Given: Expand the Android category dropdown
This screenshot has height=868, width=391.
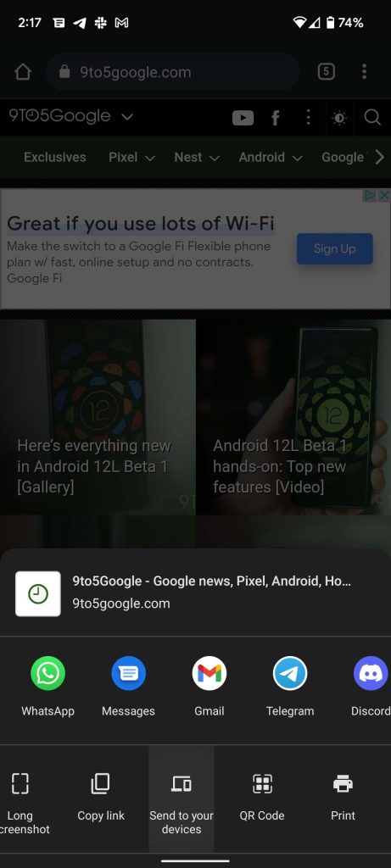Looking at the screenshot, I should coord(271,157).
